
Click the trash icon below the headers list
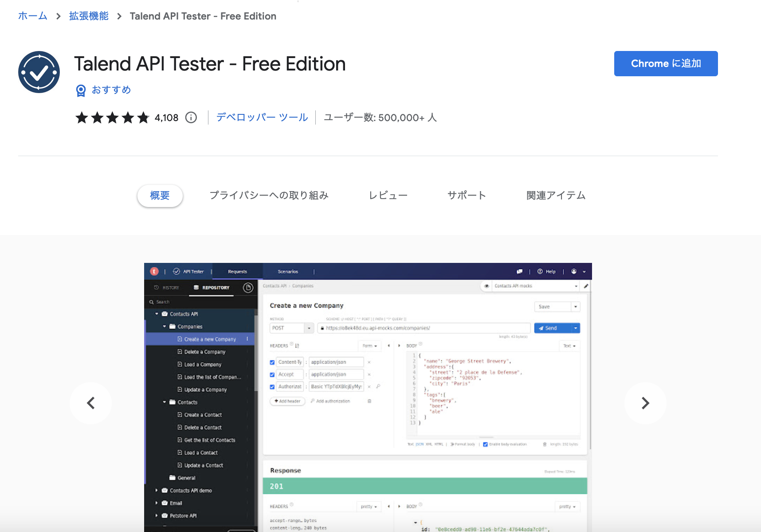(x=369, y=401)
